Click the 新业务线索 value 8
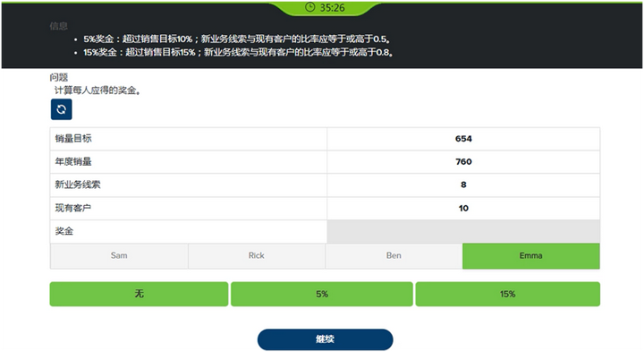The width and height of the screenshot is (644, 352). (x=463, y=185)
